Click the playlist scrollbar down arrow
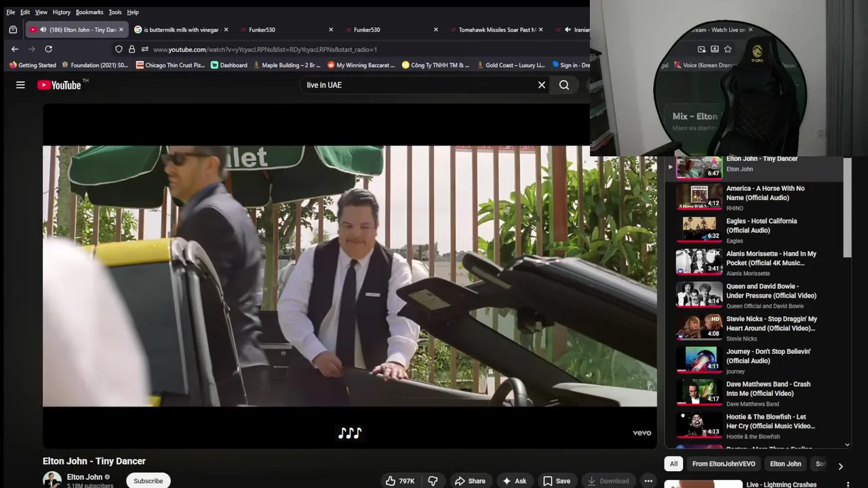The height and width of the screenshot is (488, 868). (847, 445)
